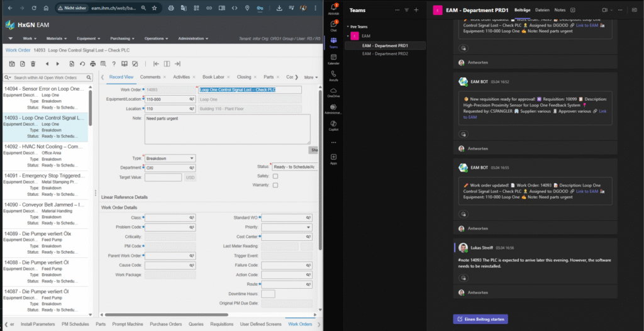This screenshot has width=644, height=331.
Task: Open the Administration menu dropdown
Action: (193, 38)
